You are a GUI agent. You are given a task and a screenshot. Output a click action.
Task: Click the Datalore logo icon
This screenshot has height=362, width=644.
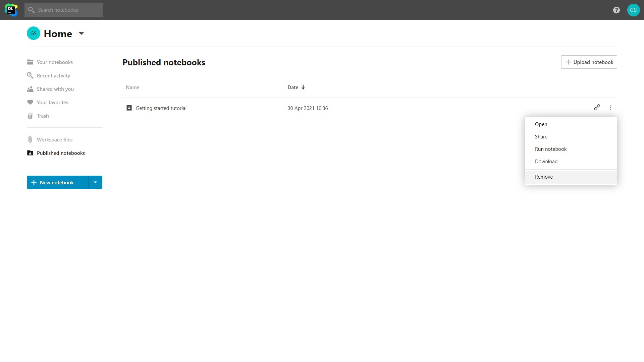(x=11, y=10)
